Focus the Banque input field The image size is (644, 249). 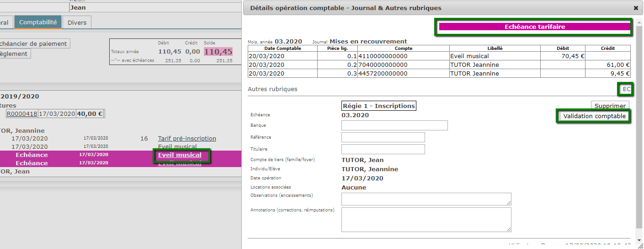pos(394,125)
